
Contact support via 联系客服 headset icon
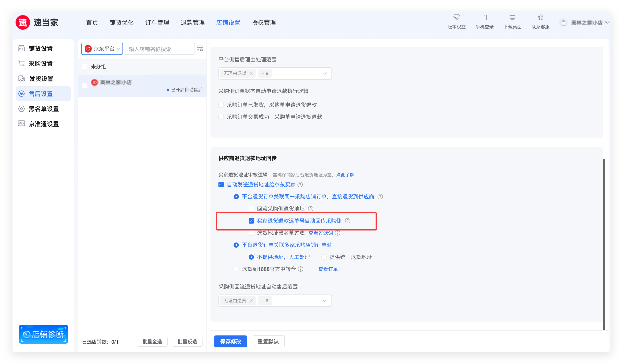540,18
